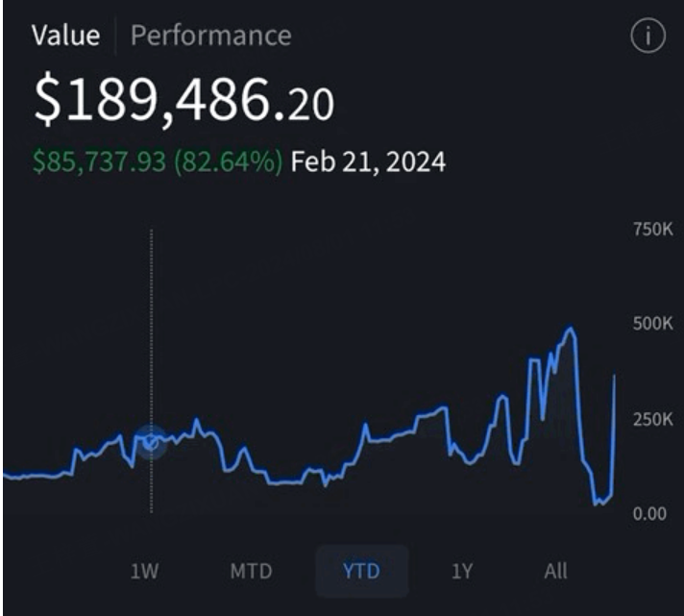Screen dimensions: 684x616
Task: Click the green $85,737.93 gain text
Action: [x=100, y=161]
